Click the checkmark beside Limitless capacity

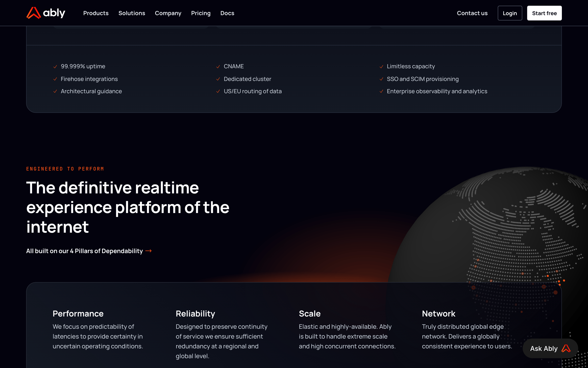381,66
